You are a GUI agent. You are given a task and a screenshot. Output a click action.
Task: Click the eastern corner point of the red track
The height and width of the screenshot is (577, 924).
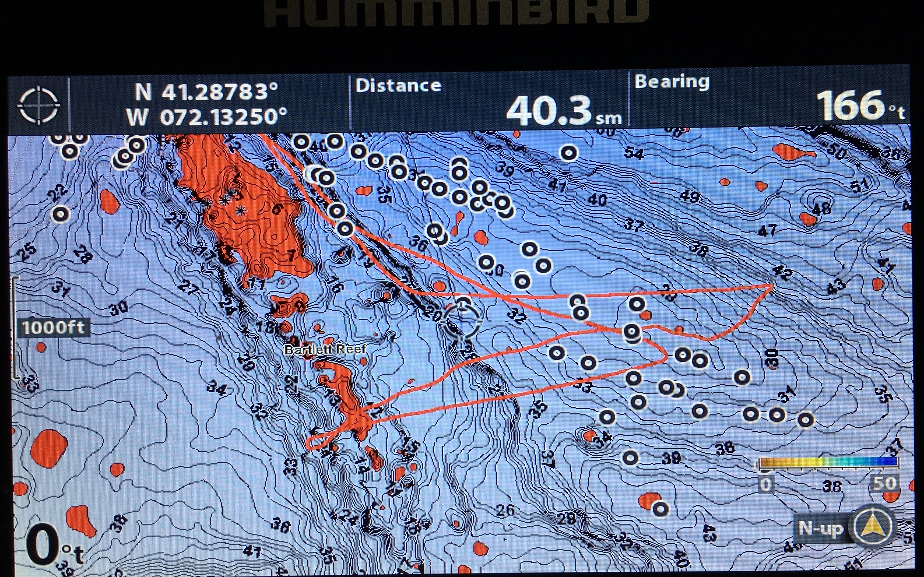coord(772,286)
